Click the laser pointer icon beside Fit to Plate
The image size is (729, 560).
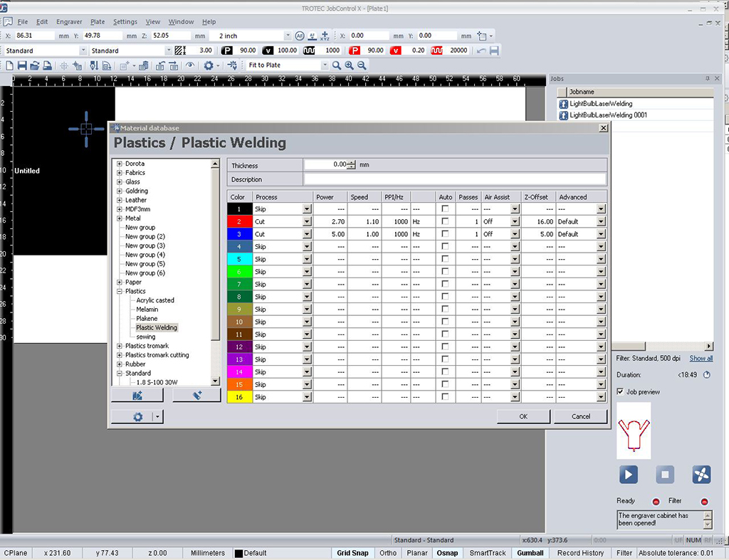pyautogui.click(x=232, y=65)
